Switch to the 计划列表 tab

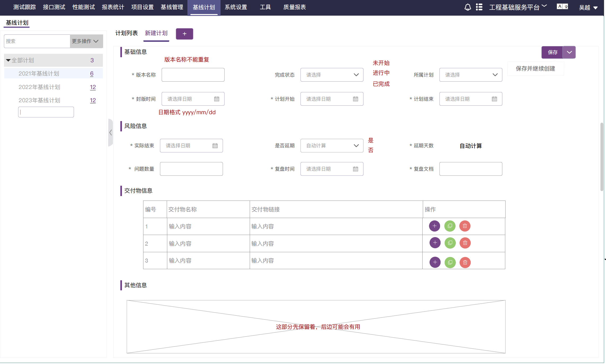(x=126, y=33)
